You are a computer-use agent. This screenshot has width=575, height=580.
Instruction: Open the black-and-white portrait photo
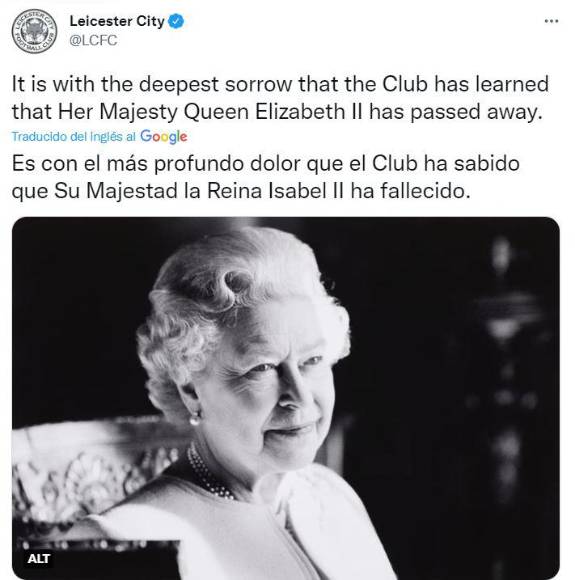click(x=286, y=398)
